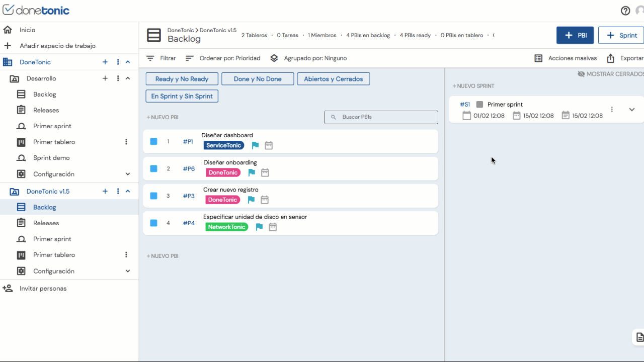Image resolution: width=644 pixels, height=362 pixels.
Task: Click the blue square on Diseñar onboarding
Action: tap(154, 168)
